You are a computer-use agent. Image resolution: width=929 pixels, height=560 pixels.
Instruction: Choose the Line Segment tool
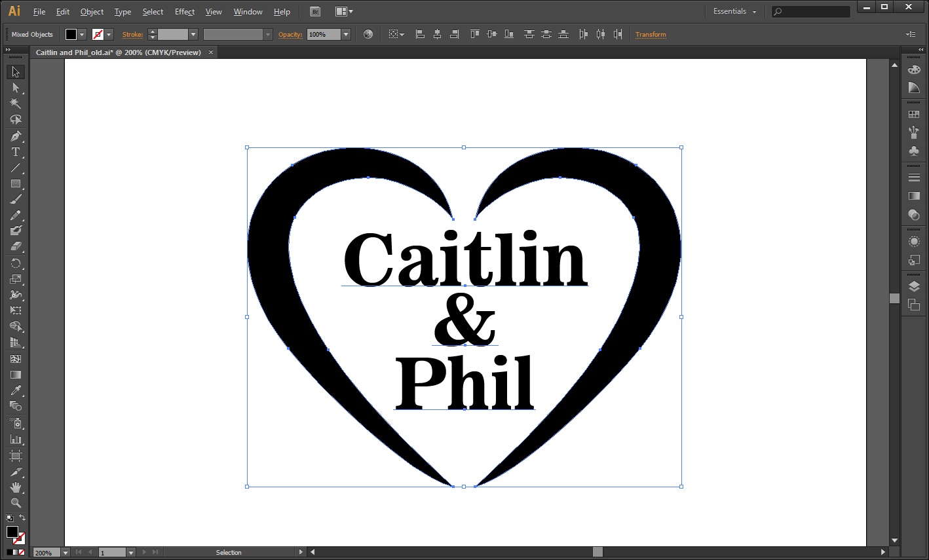[x=16, y=168]
